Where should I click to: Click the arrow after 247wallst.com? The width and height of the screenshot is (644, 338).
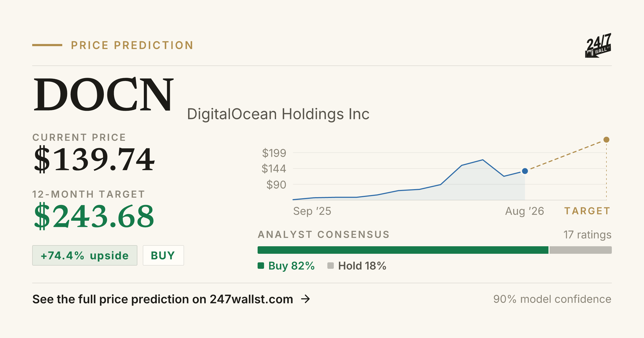(x=305, y=299)
